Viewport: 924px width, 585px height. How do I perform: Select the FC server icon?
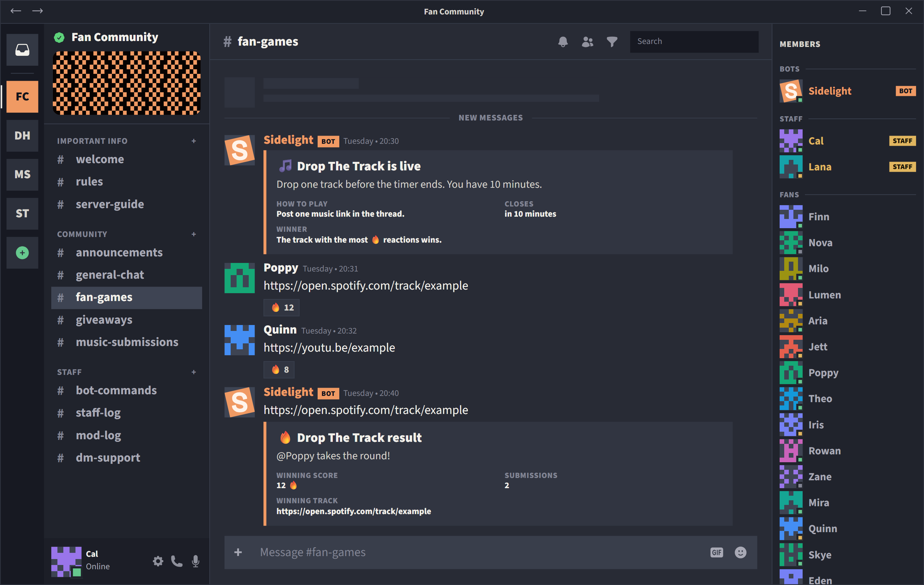click(x=22, y=96)
